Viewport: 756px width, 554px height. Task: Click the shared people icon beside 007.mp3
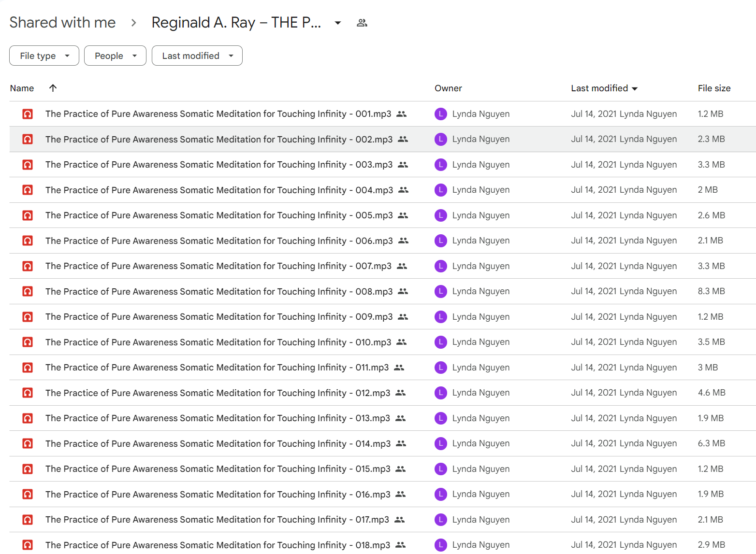[402, 266]
